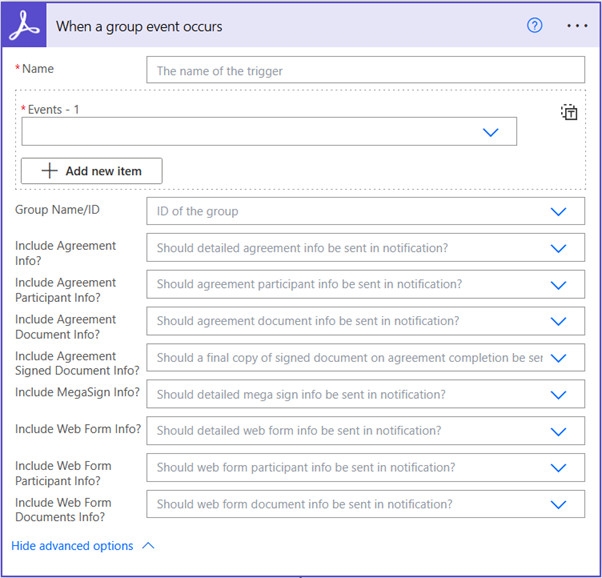The width and height of the screenshot is (602, 578).
Task: Type in the Name trigger field
Action: (x=365, y=70)
